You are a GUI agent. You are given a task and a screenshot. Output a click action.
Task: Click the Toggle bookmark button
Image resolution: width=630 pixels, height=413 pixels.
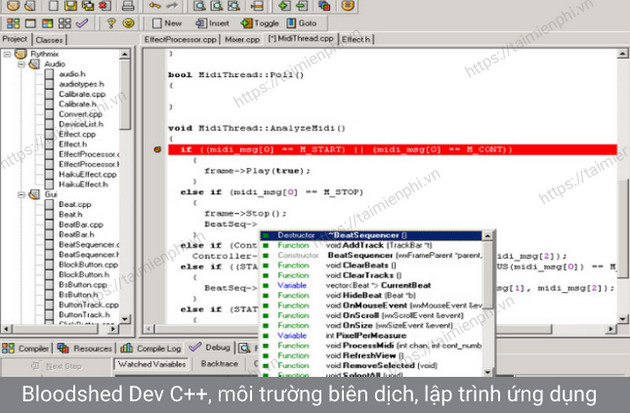pos(260,23)
